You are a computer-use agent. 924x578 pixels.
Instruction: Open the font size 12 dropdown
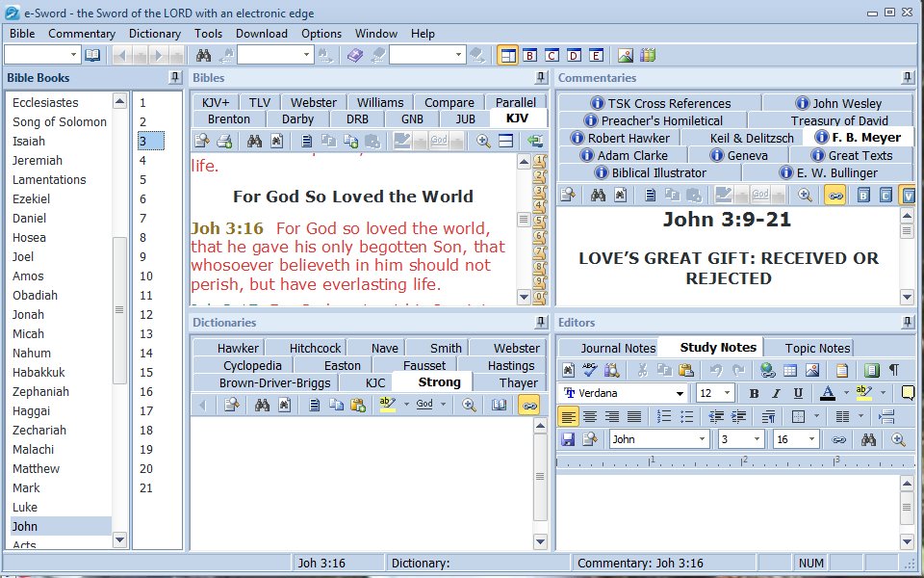pos(728,393)
